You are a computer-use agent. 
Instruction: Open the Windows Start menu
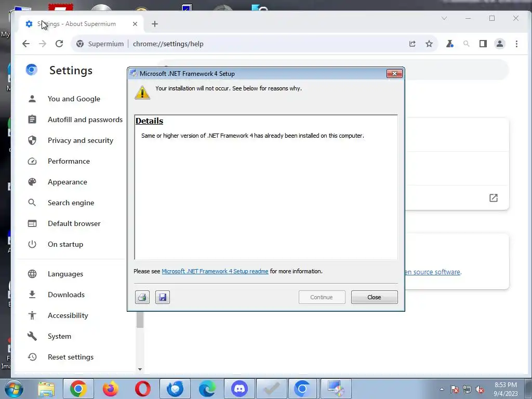(14, 389)
